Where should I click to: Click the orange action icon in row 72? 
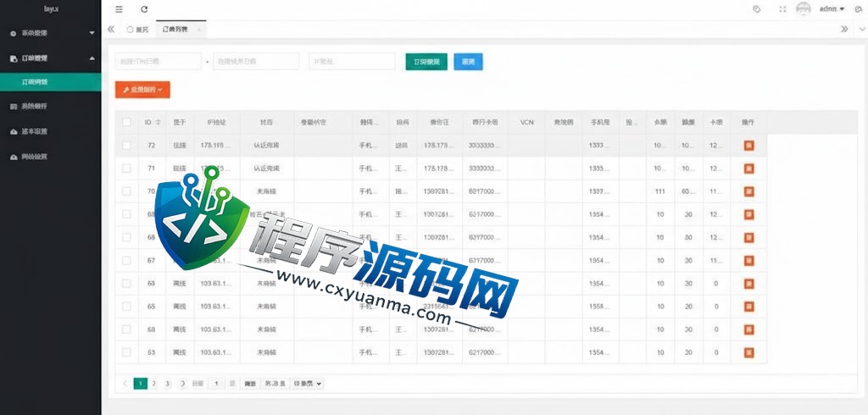pyautogui.click(x=749, y=146)
